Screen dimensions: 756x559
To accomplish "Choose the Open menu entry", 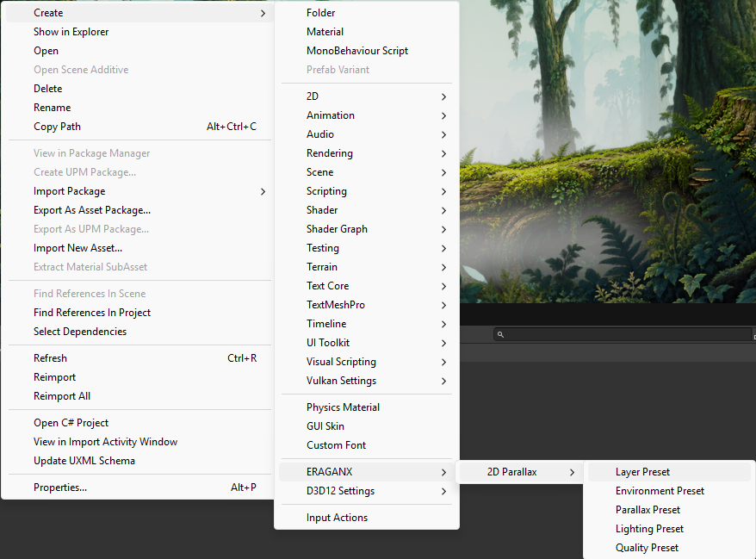I will click(139, 51).
